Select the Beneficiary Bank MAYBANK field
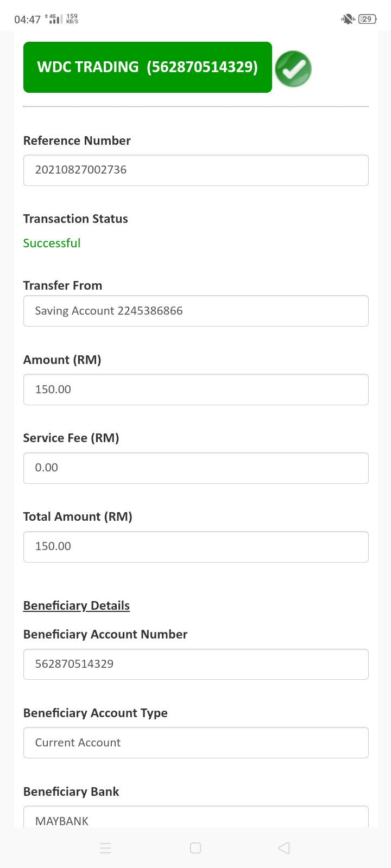 (196, 817)
